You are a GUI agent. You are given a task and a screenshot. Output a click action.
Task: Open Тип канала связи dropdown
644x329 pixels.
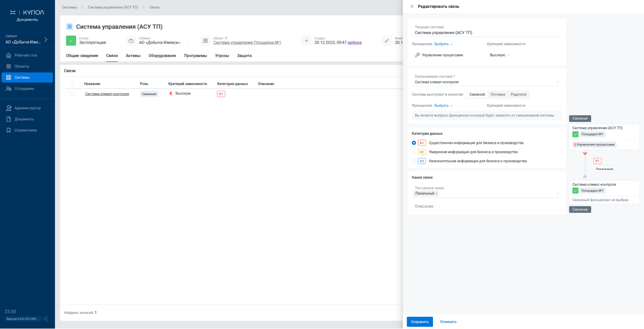487,191
